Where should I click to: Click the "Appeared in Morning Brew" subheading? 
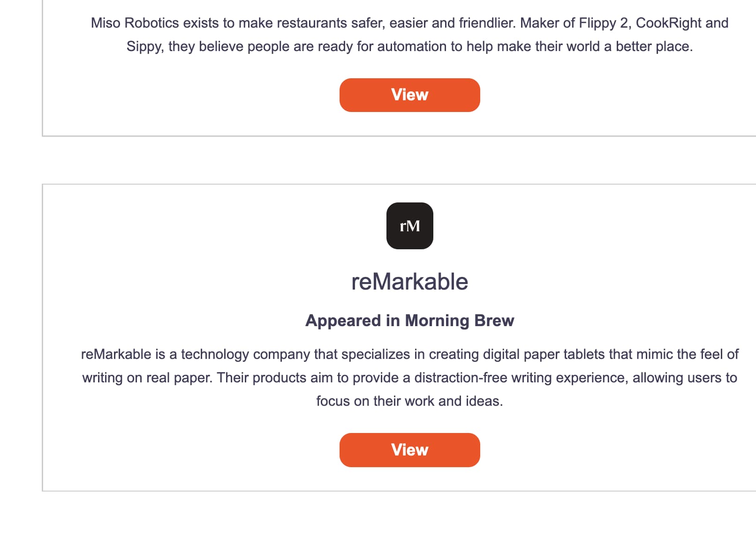(x=409, y=321)
